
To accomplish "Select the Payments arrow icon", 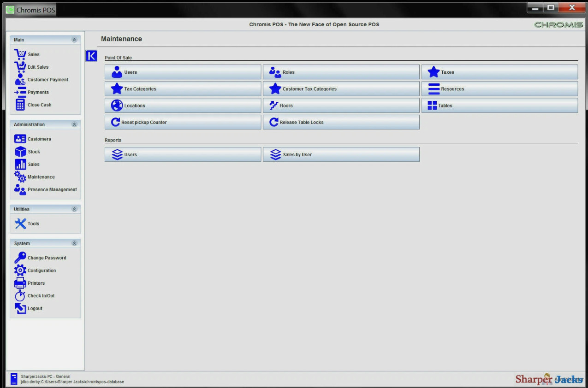I will (20, 92).
